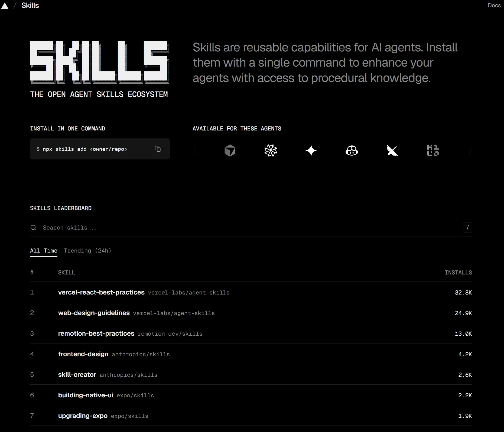Click the Goose bird agent icon
This screenshot has width=504, height=432.
(392, 150)
